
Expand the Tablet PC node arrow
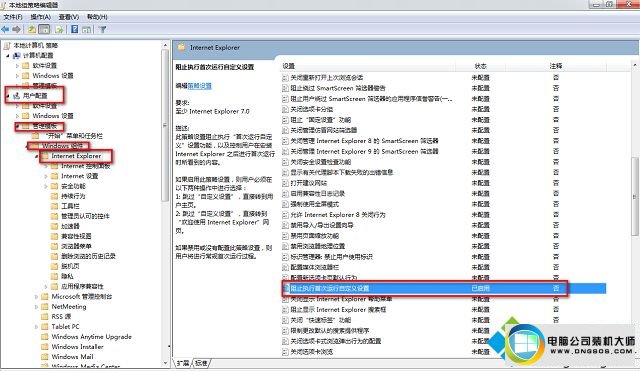[x=36, y=327]
